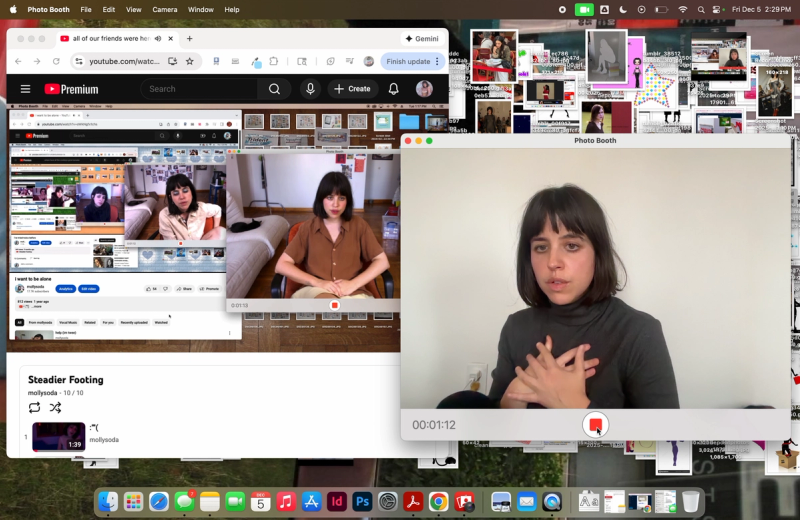
Task: Open the YouTube hamburger guide menu
Action: pos(26,89)
